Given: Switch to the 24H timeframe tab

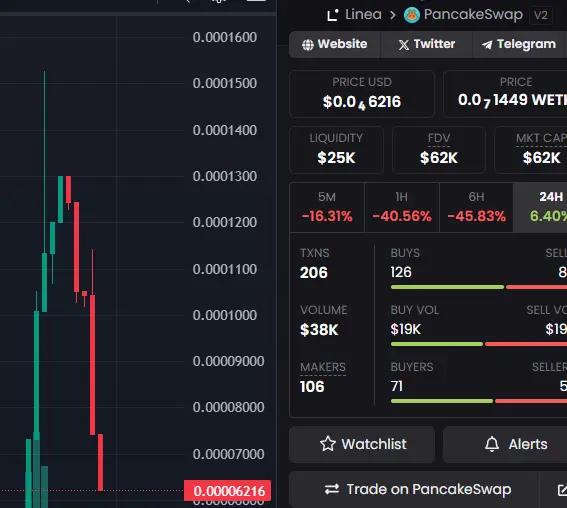Looking at the screenshot, I should tap(540, 207).
